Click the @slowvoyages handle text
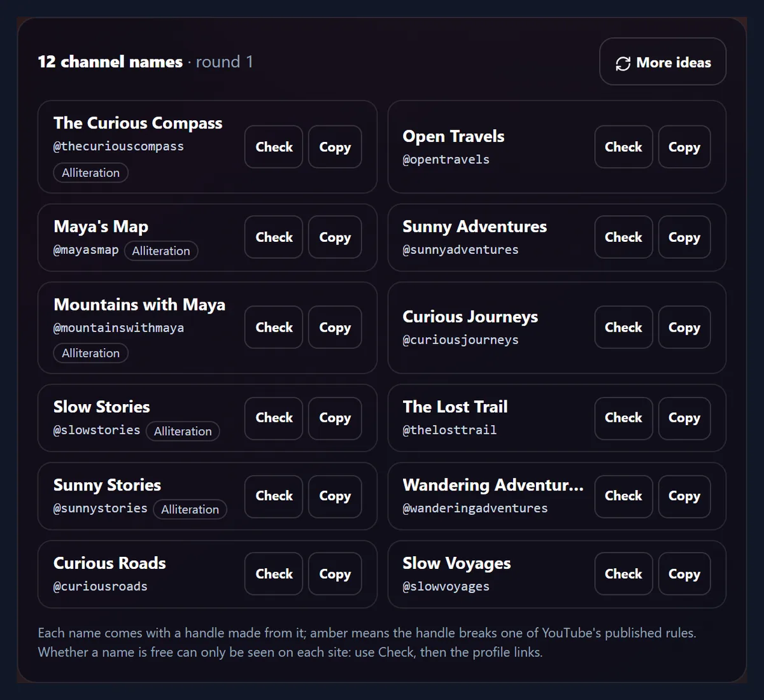The height and width of the screenshot is (700, 764). click(x=446, y=587)
